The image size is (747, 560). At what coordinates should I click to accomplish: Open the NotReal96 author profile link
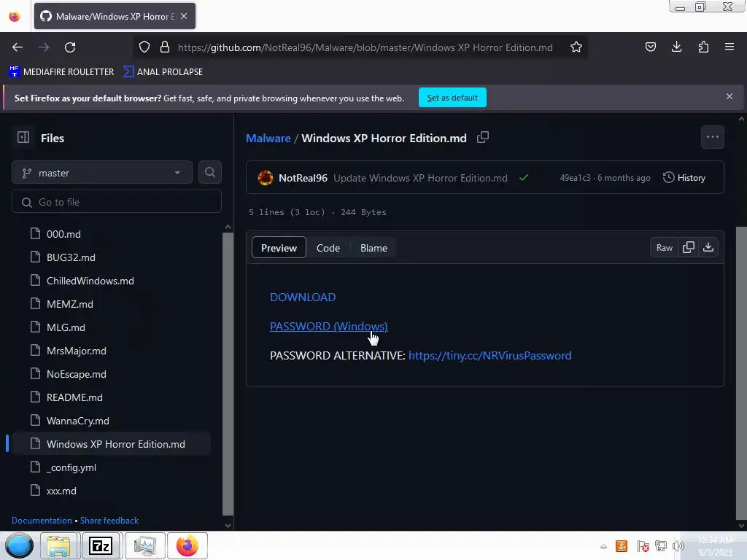pos(303,178)
